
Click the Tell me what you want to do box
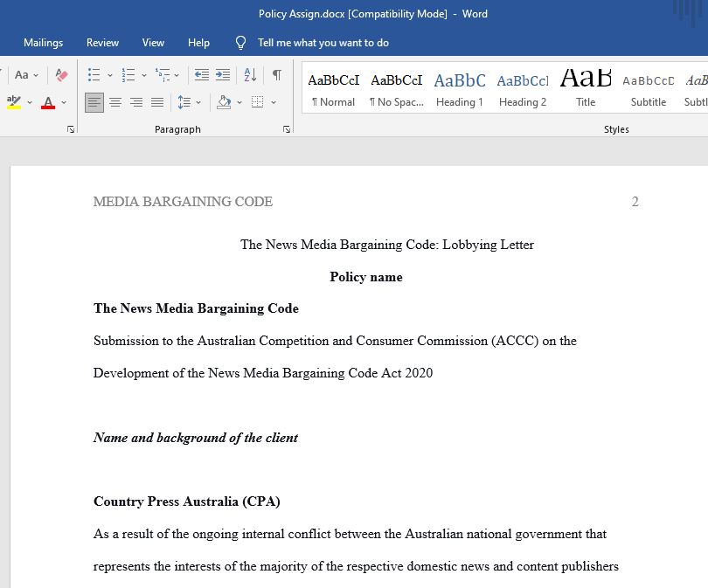(323, 43)
